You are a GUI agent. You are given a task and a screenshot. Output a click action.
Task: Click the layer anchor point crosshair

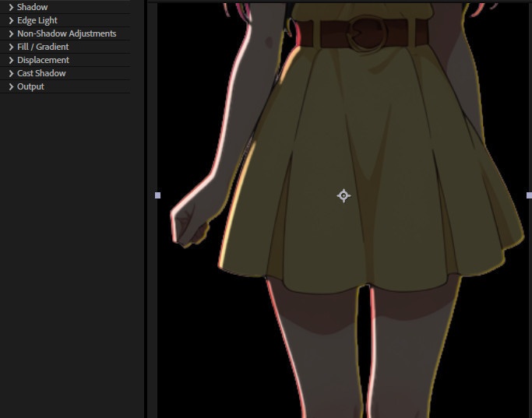tap(344, 195)
